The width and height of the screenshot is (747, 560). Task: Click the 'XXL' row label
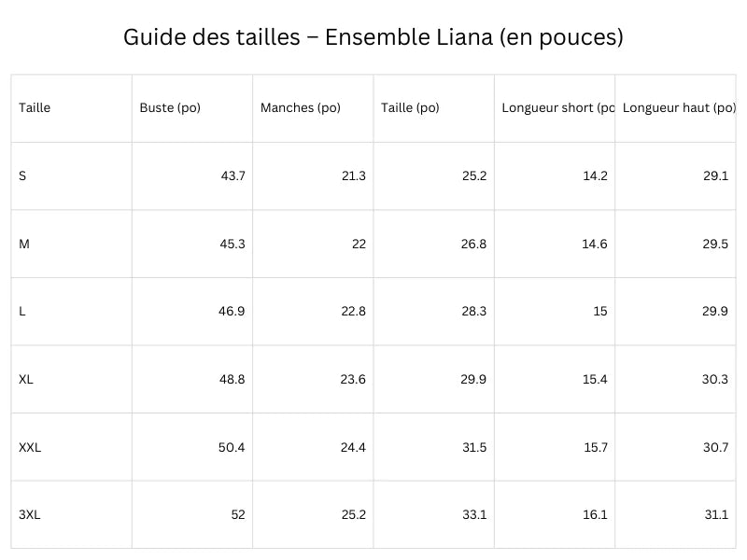pyautogui.click(x=30, y=448)
